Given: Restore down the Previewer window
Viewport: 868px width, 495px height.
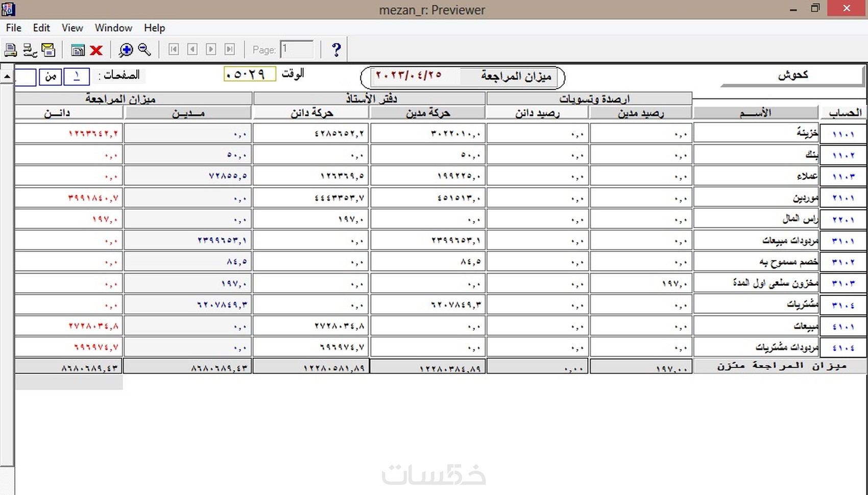Looking at the screenshot, I should click(x=815, y=9).
